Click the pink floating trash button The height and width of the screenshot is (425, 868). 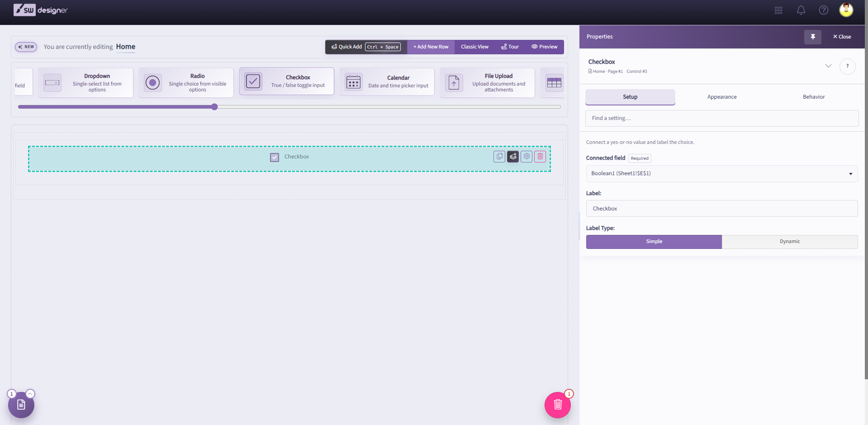[x=558, y=405]
